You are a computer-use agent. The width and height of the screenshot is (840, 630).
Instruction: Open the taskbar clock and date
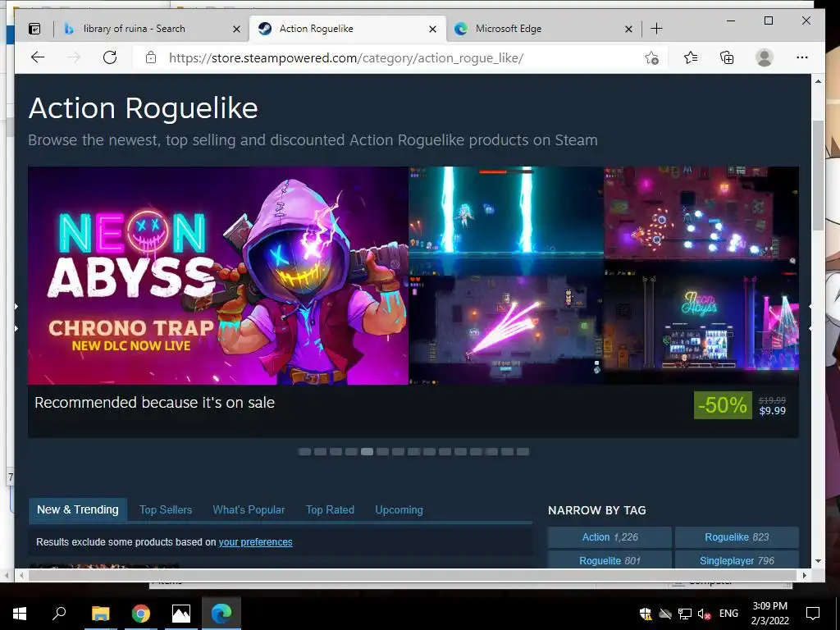tap(769, 614)
